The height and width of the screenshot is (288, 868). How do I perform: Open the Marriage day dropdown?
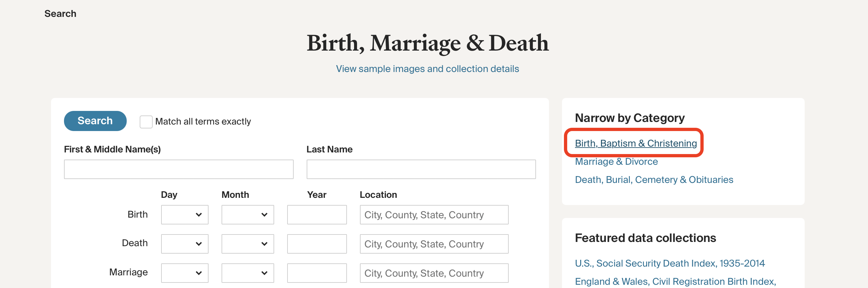(x=184, y=273)
